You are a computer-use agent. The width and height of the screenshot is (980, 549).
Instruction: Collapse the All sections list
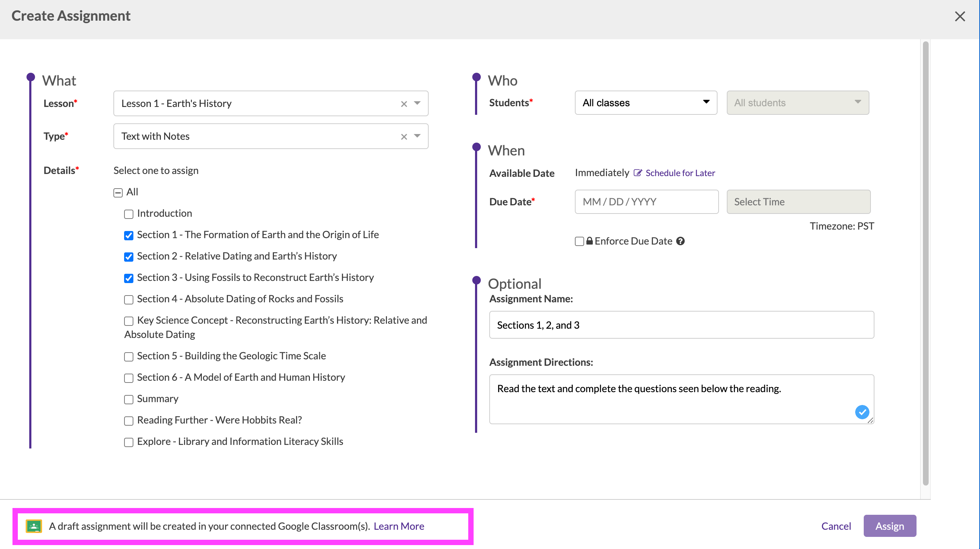coord(118,193)
